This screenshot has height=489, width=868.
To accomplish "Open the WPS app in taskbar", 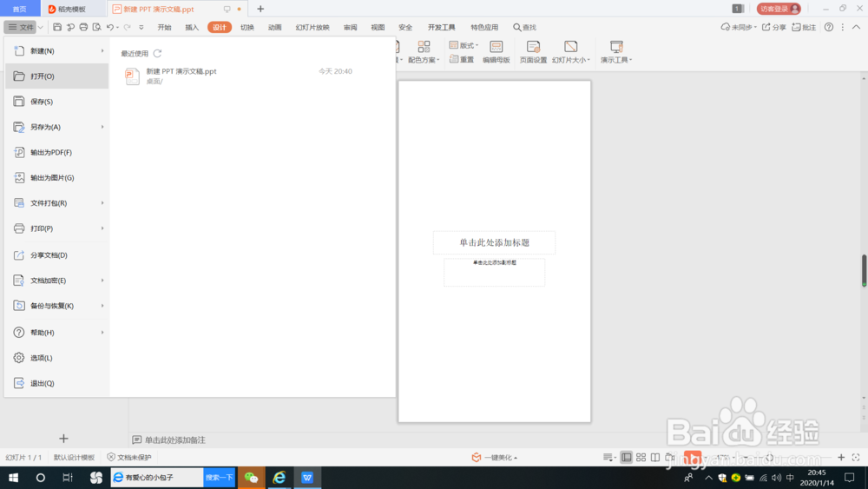I will pos(307,478).
